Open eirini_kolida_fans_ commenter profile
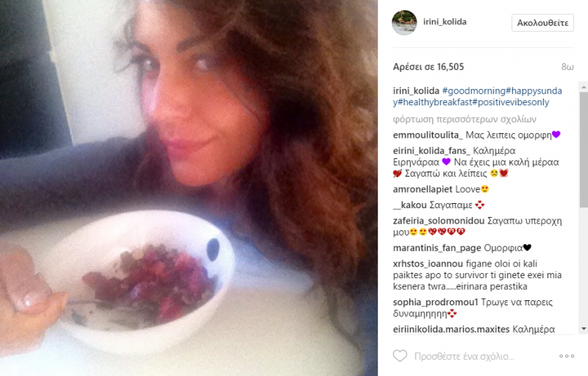Image resolution: width=588 pixels, height=376 pixels. (x=431, y=151)
